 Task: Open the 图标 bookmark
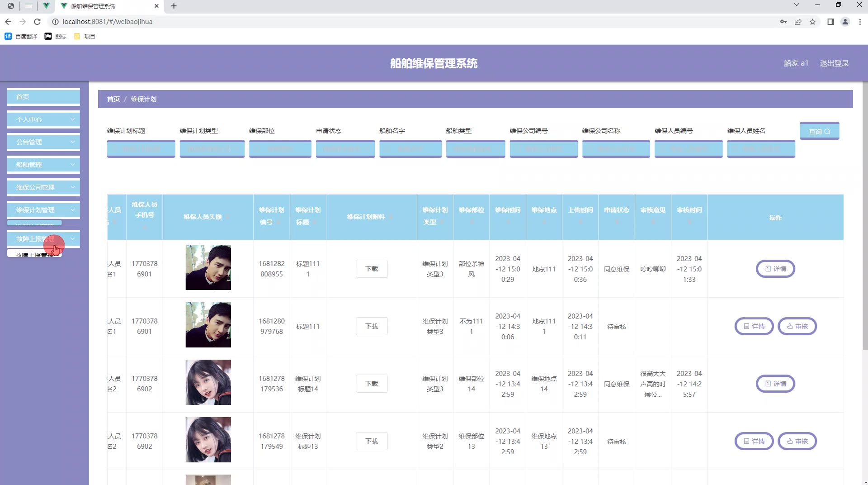[x=56, y=36]
